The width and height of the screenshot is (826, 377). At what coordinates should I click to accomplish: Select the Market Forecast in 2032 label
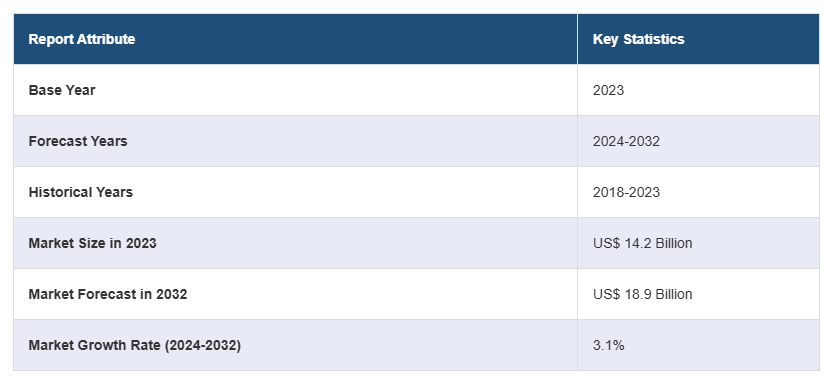click(x=107, y=294)
